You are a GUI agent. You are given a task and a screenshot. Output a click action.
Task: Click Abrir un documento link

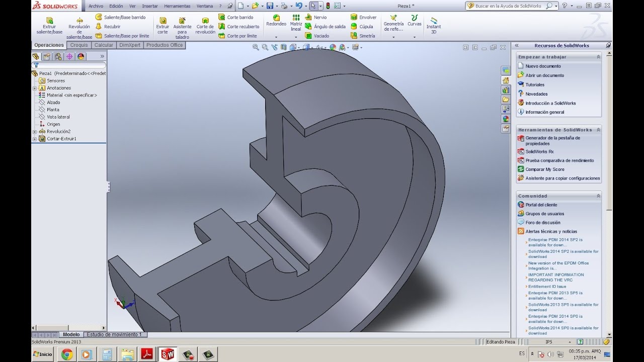(545, 75)
